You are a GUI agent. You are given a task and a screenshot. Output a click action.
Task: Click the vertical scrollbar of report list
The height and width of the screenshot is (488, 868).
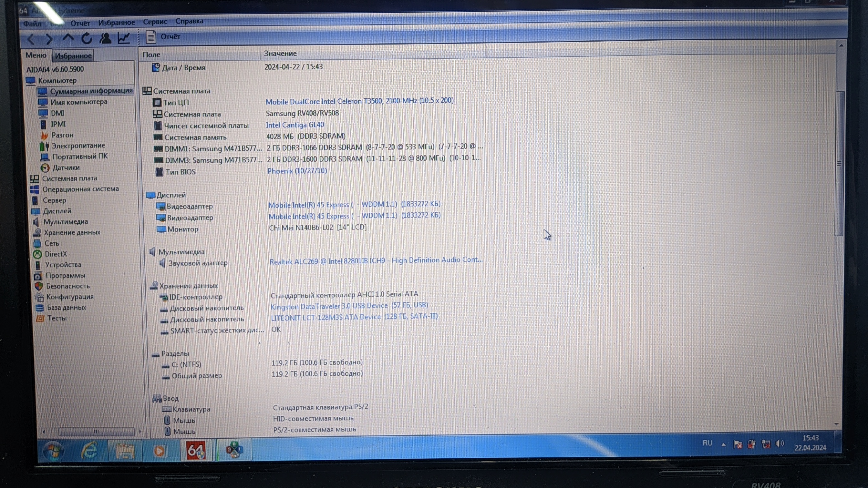pyautogui.click(x=839, y=163)
